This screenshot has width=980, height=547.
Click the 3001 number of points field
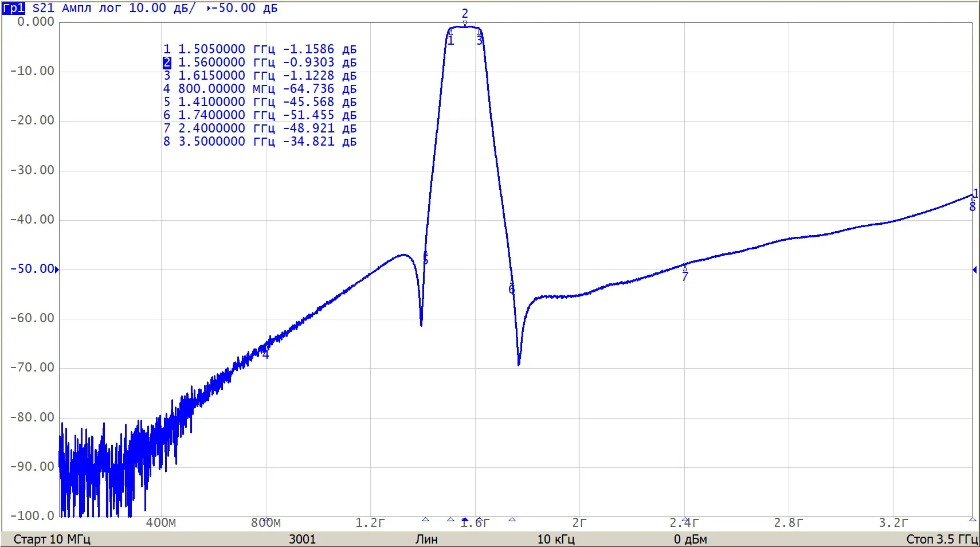coord(302,540)
